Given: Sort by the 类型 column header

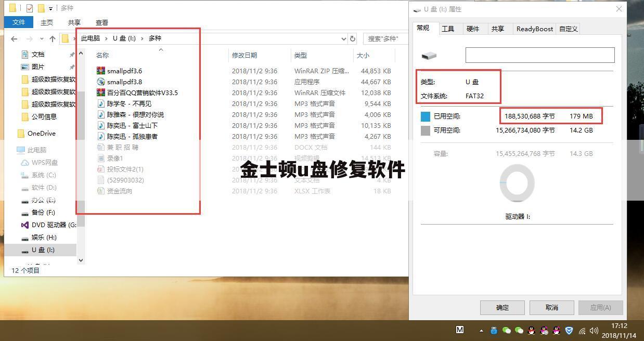Looking at the screenshot, I should (301, 55).
